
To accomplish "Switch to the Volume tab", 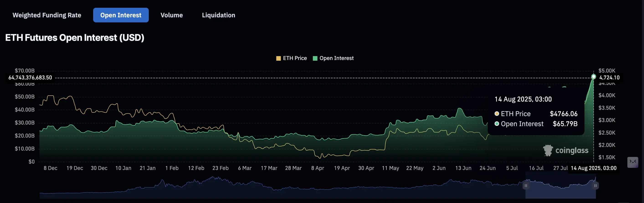I will (x=172, y=15).
